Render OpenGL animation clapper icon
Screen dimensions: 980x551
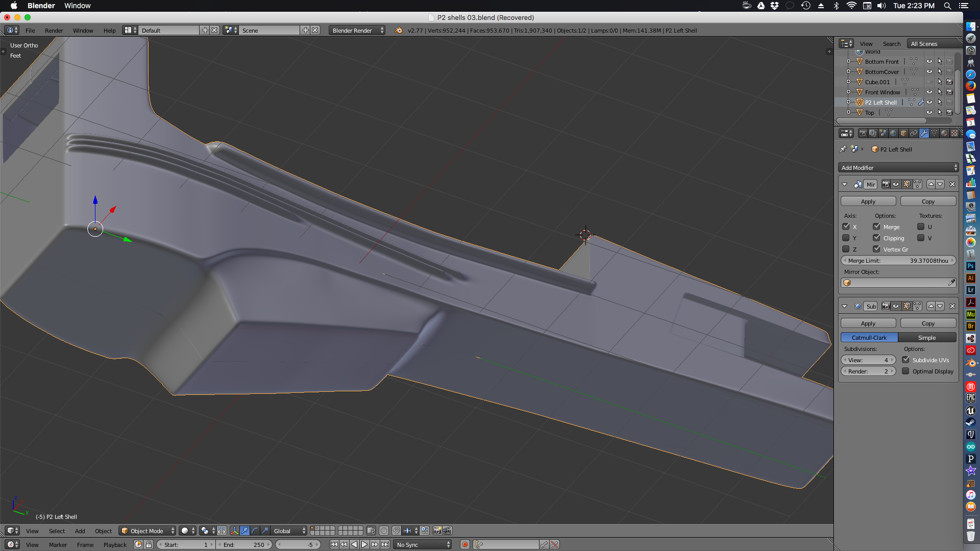[x=447, y=531]
